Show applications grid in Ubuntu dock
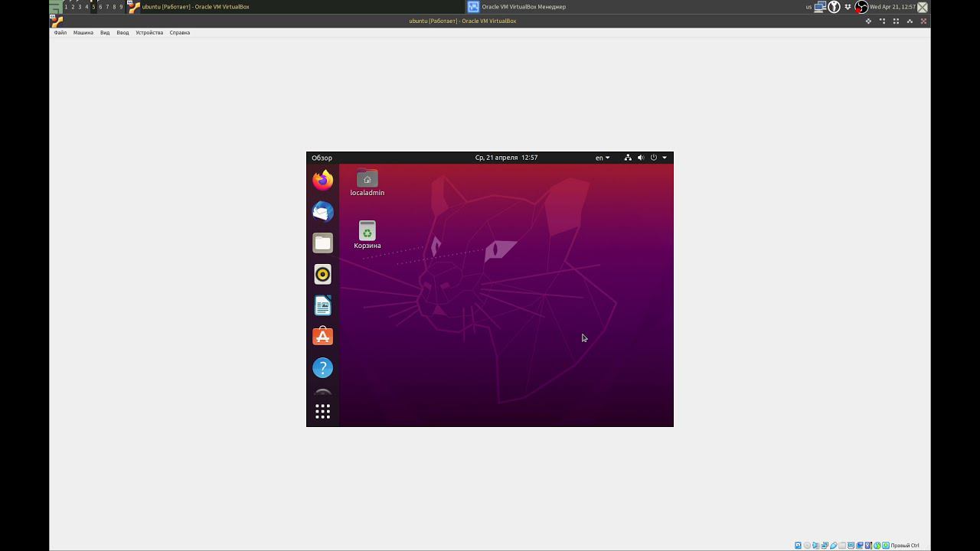Image resolution: width=980 pixels, height=551 pixels. pyautogui.click(x=323, y=412)
